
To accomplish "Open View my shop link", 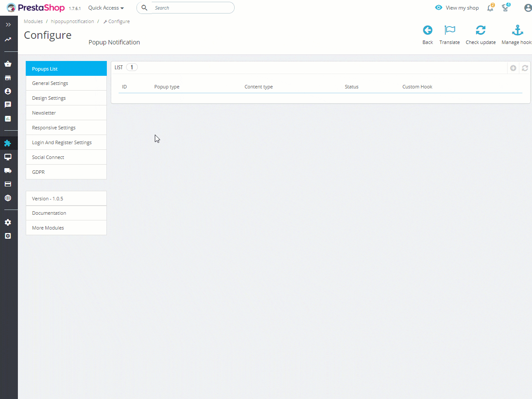I will click(457, 8).
